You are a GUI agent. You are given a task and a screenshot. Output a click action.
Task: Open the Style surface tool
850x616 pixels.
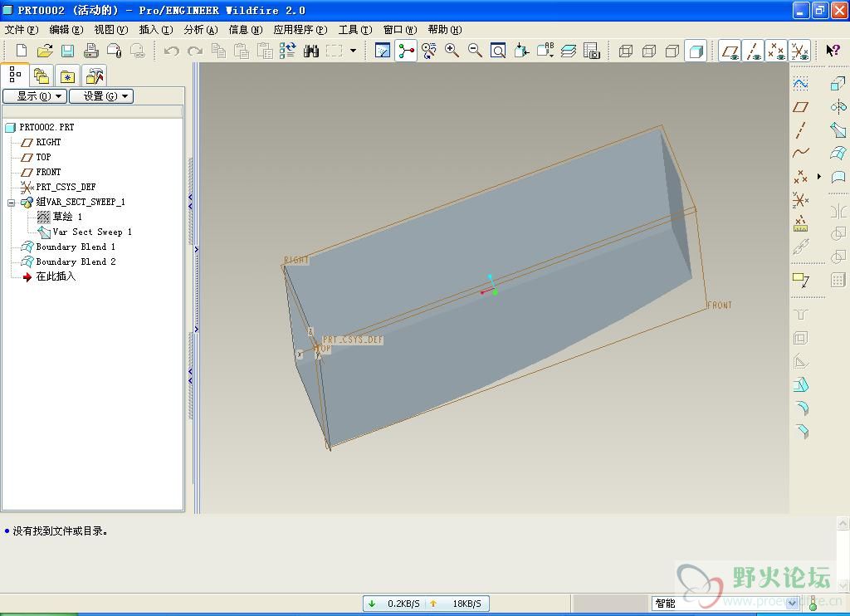point(838,177)
